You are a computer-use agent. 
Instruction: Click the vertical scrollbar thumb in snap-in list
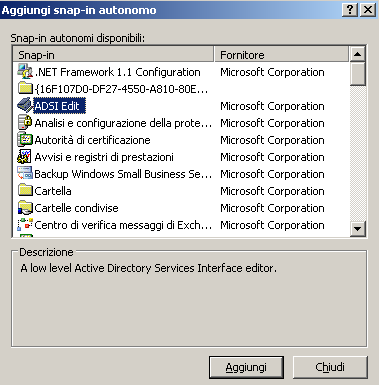[x=358, y=74]
